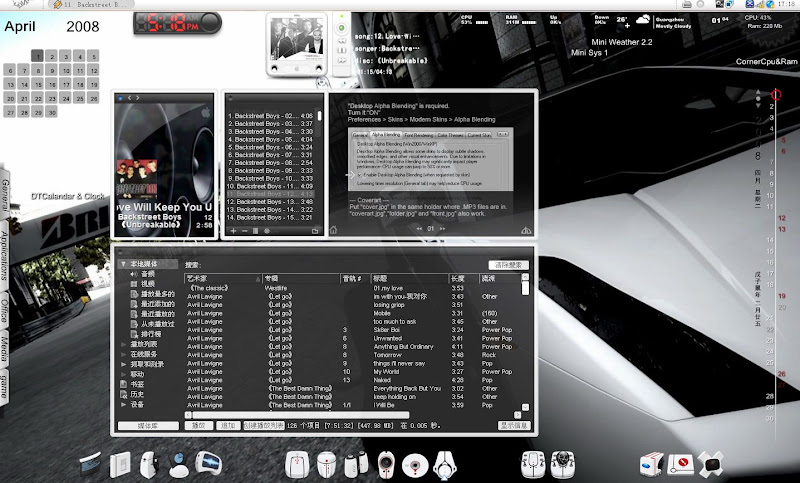The image size is (800, 483).
Task: Open the blue-screen monitor dock icon
Action: tap(209, 464)
